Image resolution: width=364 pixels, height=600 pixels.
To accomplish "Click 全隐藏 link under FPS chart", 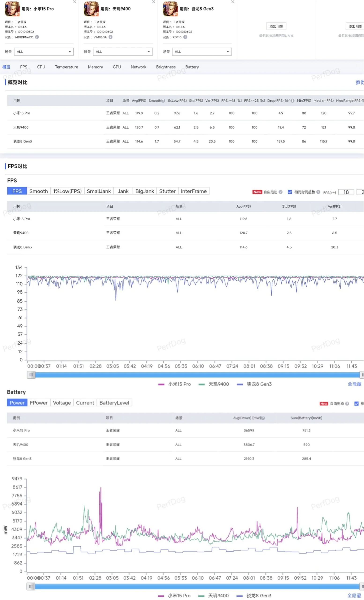I will coord(354,384).
